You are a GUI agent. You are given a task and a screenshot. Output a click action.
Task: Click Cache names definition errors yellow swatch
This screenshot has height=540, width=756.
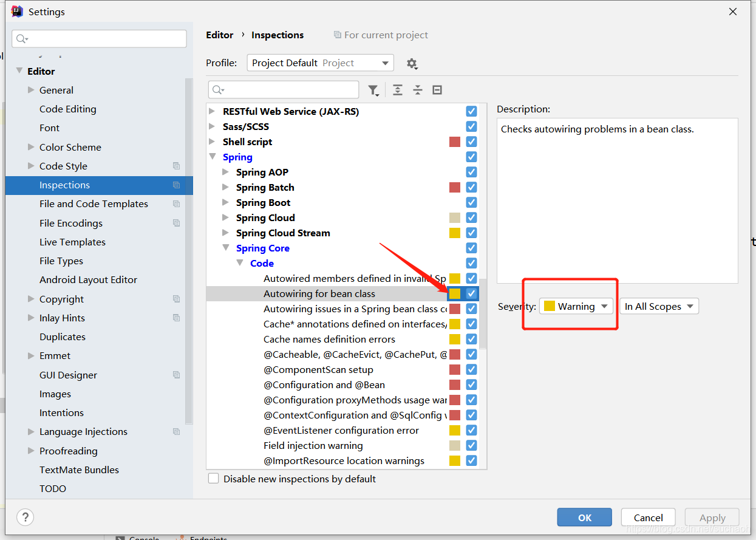tap(455, 339)
